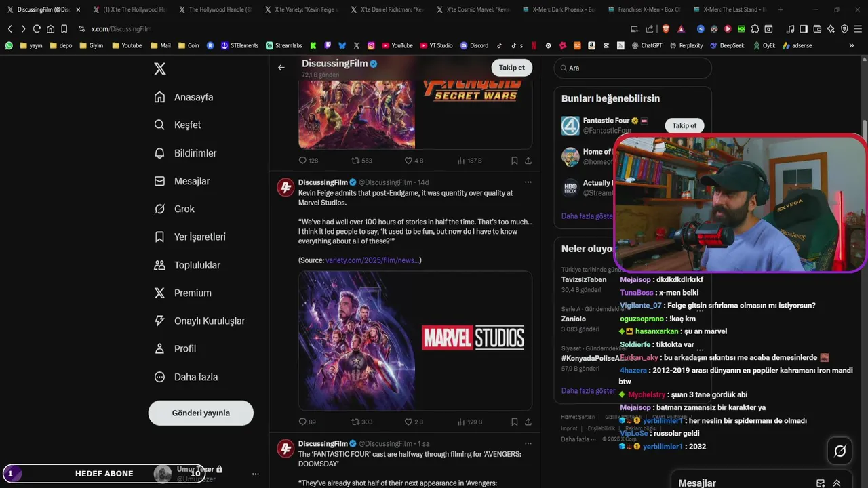Go back using the profile header arrow

point(281,68)
